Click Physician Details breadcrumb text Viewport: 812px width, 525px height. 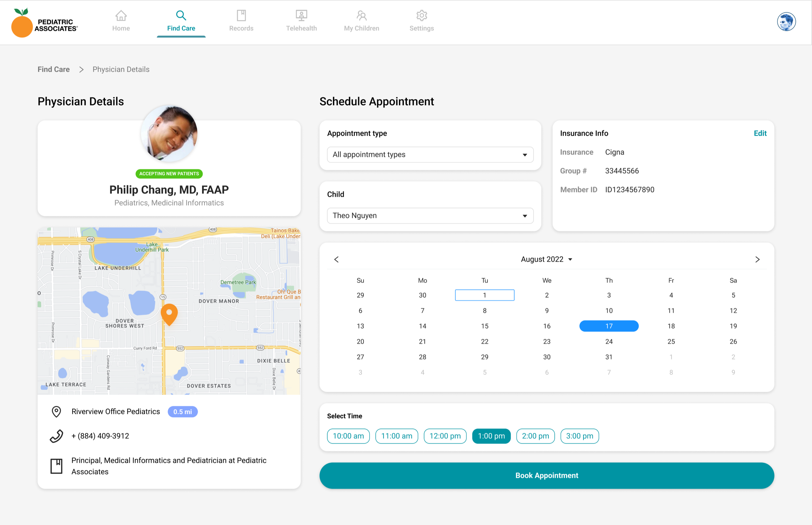click(121, 69)
